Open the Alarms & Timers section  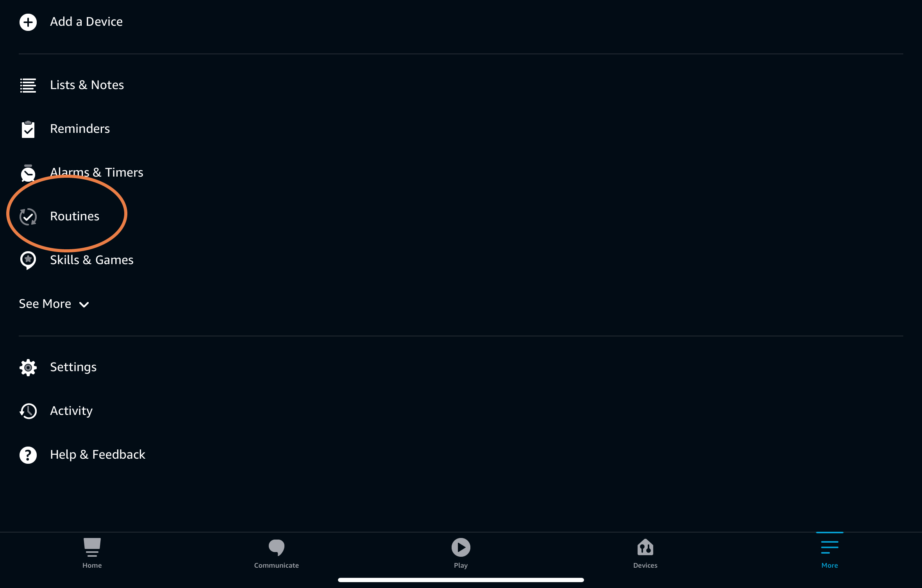(96, 172)
